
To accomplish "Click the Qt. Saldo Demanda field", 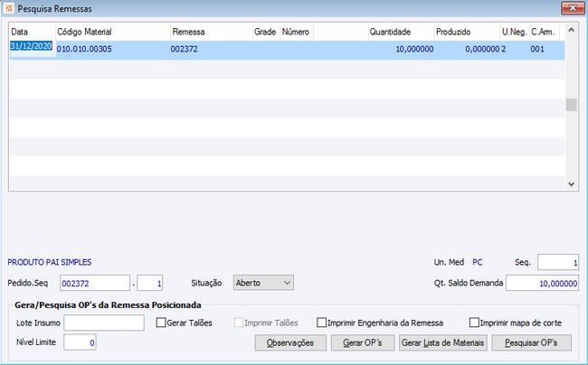I will 542,283.
